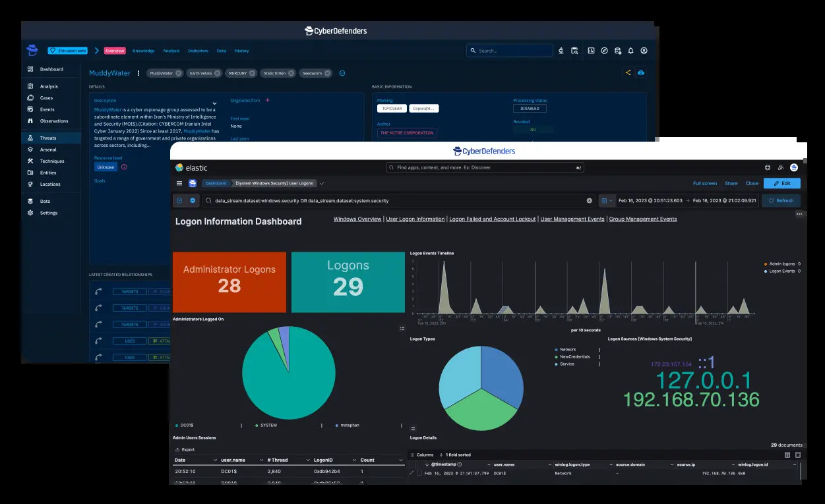Click the notifications bell icon

[631, 51]
